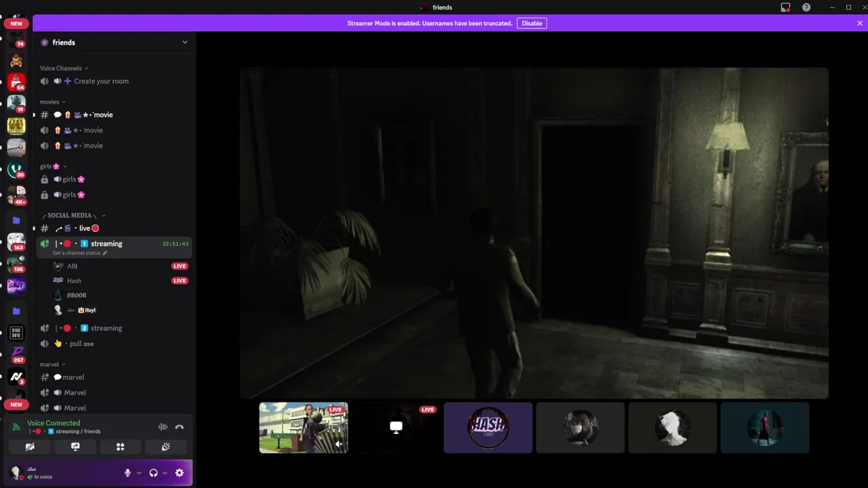Open the title bar inbox icon with red dot
868x488 pixels.
click(x=785, y=7)
